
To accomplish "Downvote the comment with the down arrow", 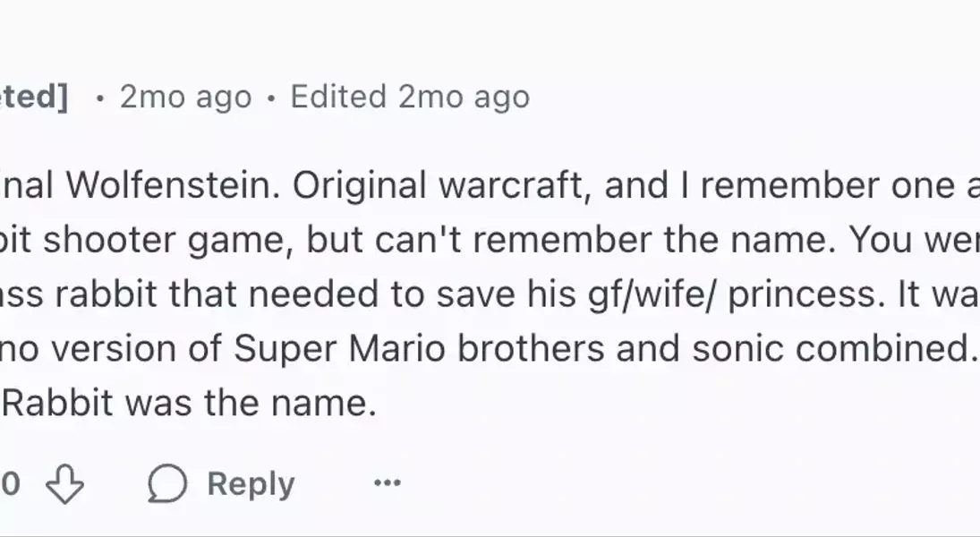I will click(64, 484).
